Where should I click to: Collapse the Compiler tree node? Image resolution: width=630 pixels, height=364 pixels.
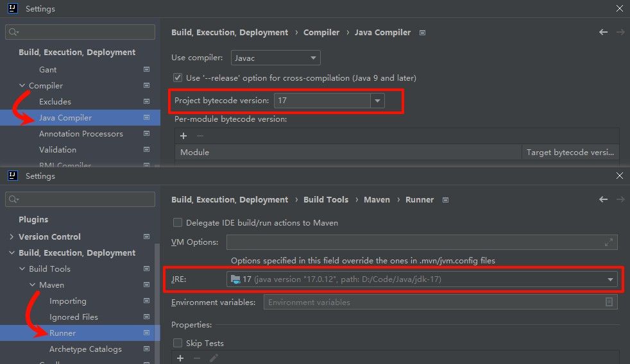[x=22, y=85]
